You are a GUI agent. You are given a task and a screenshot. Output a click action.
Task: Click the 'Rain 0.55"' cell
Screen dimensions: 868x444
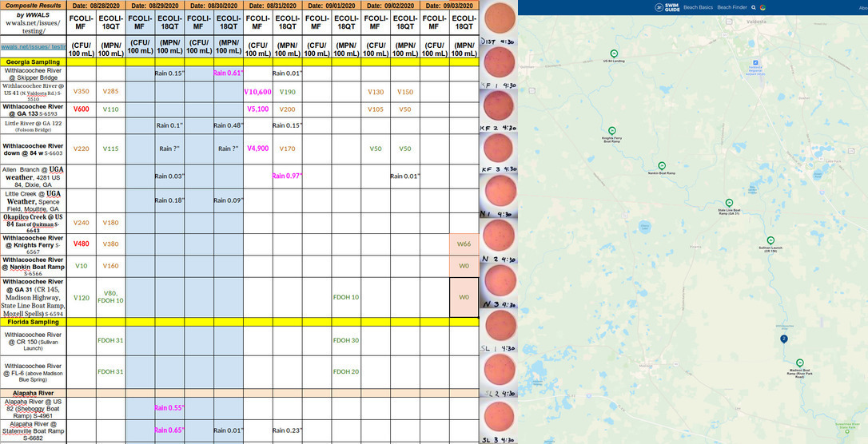point(169,408)
